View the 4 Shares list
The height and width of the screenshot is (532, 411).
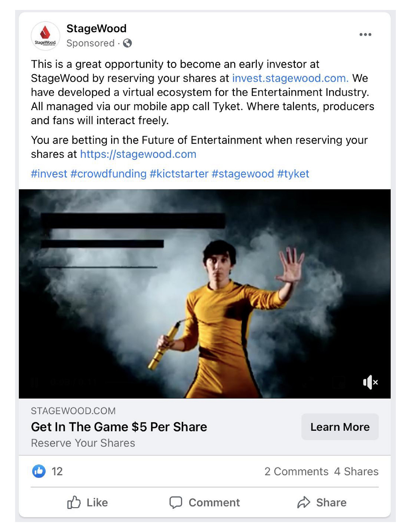tap(356, 471)
